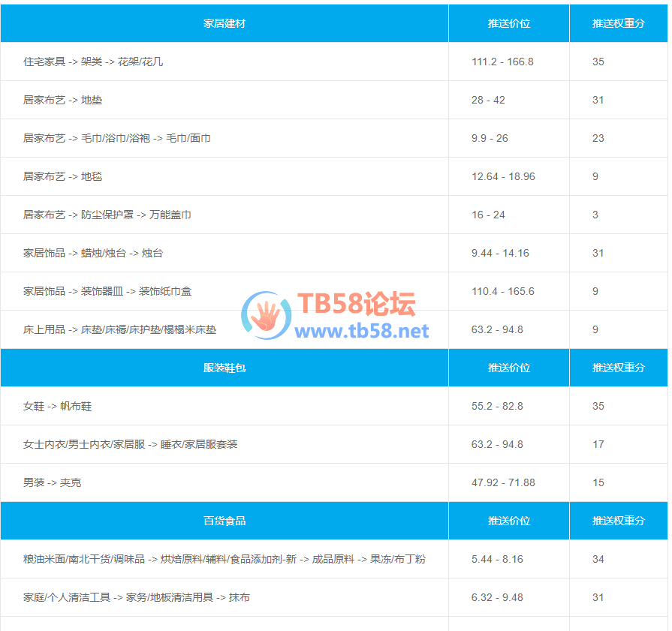Select the 服装鞋包 section header
The image size is (672, 631).
pos(225,368)
